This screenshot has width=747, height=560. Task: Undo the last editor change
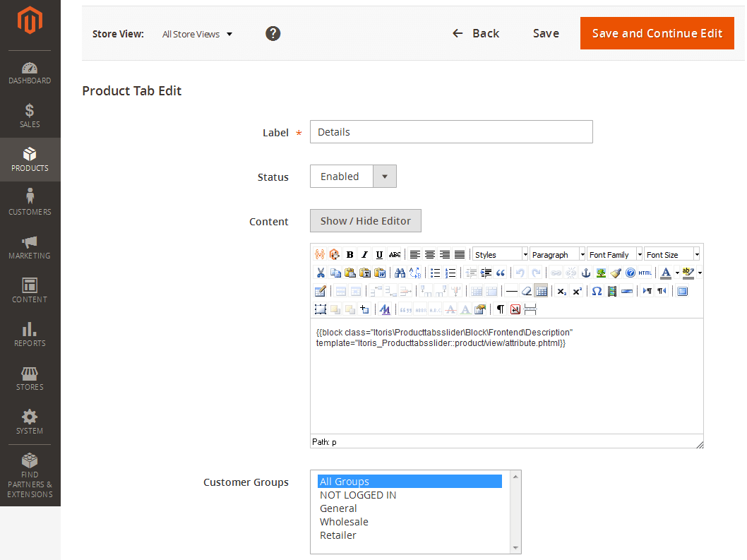click(x=518, y=273)
